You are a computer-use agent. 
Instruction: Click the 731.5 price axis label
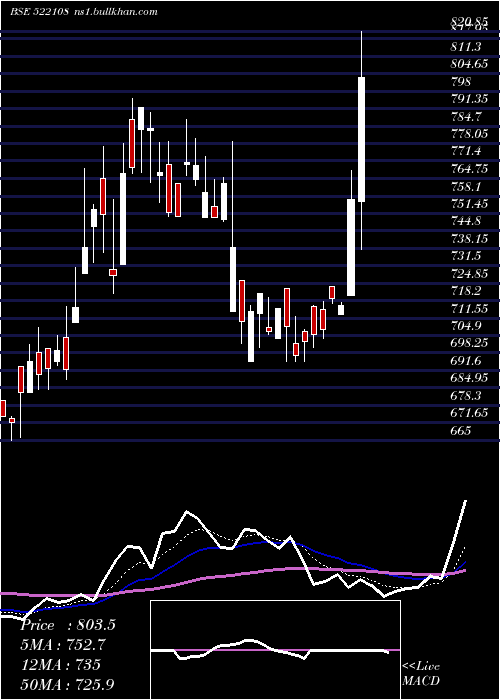click(466, 256)
